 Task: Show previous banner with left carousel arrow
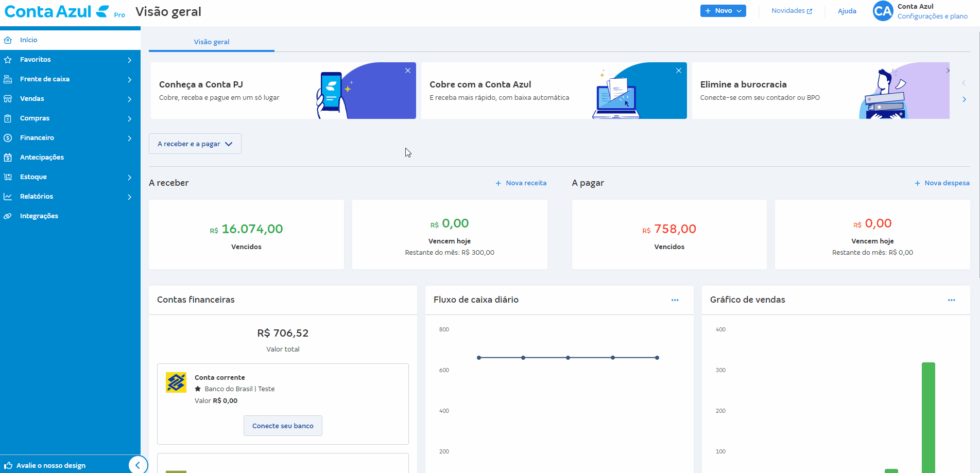(x=964, y=83)
